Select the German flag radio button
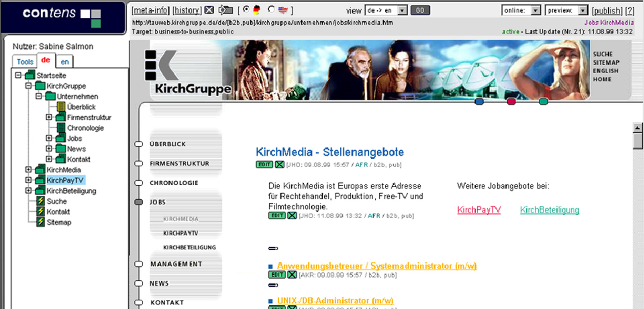 [246, 9]
